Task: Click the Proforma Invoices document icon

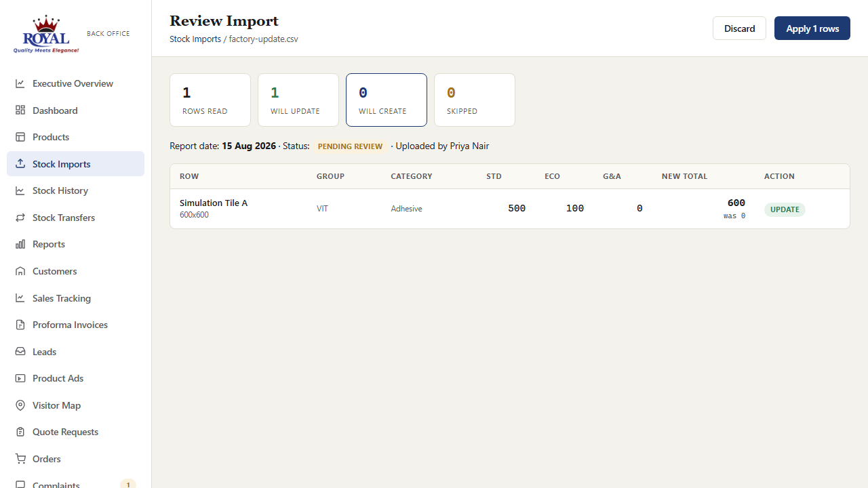Action: coord(20,325)
